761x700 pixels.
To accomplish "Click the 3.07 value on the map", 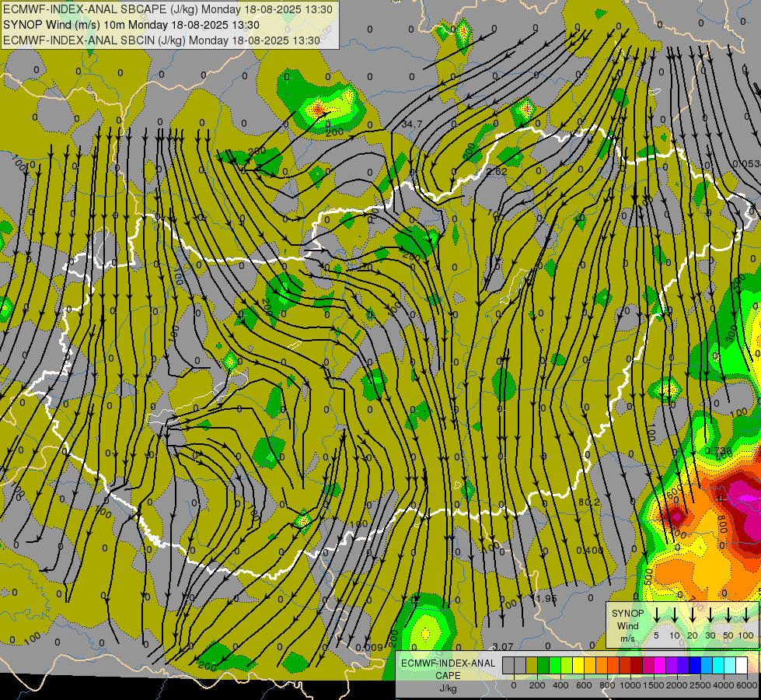I will click(x=503, y=646).
